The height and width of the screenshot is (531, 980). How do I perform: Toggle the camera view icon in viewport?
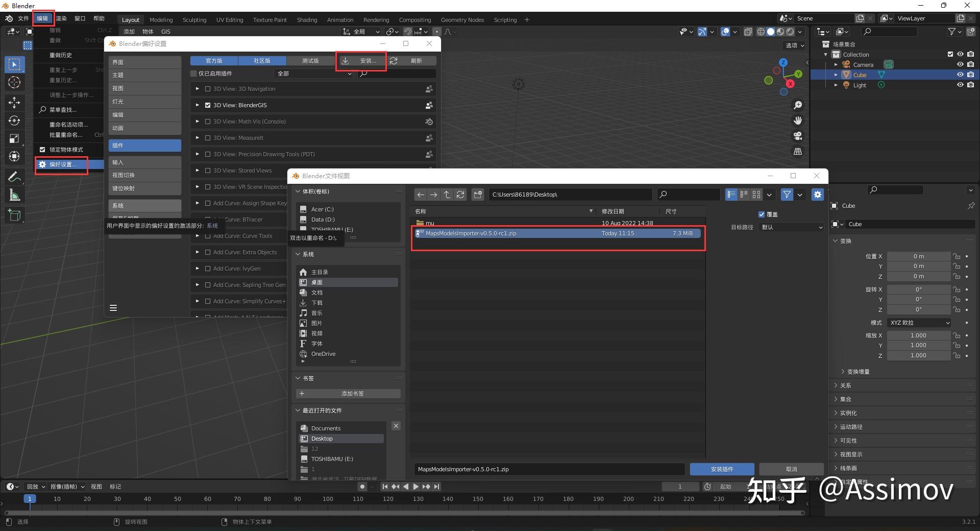pyautogui.click(x=798, y=136)
